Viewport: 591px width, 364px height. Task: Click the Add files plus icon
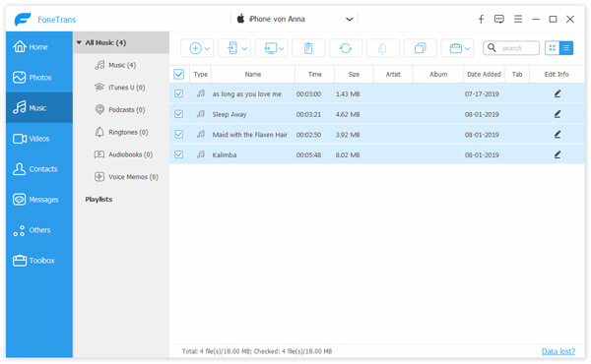[x=195, y=48]
